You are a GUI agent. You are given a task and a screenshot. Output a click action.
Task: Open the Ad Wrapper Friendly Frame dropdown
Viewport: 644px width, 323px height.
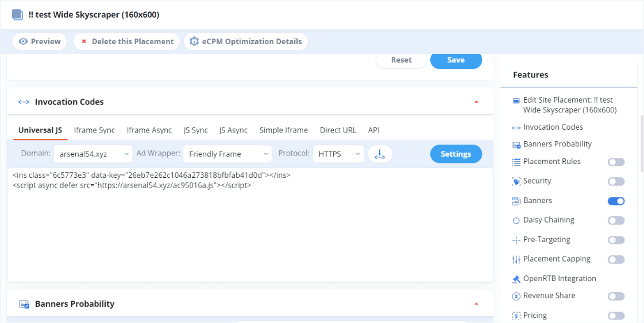(227, 154)
